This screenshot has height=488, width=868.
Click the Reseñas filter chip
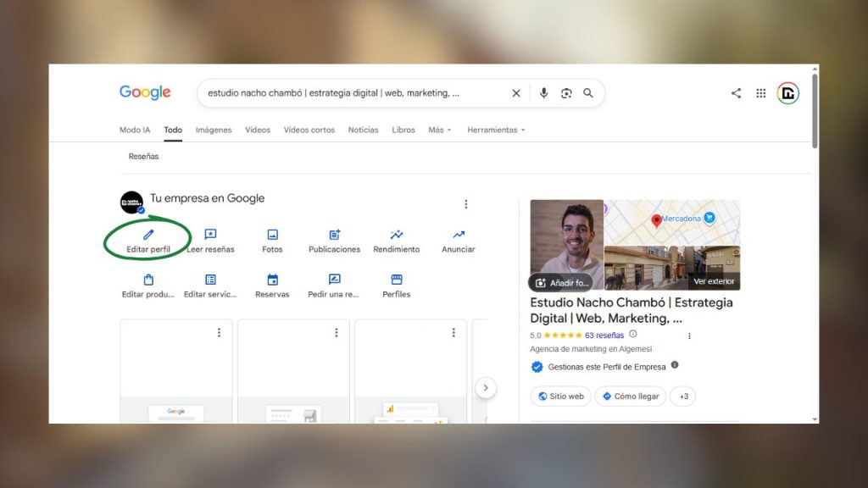tap(143, 157)
